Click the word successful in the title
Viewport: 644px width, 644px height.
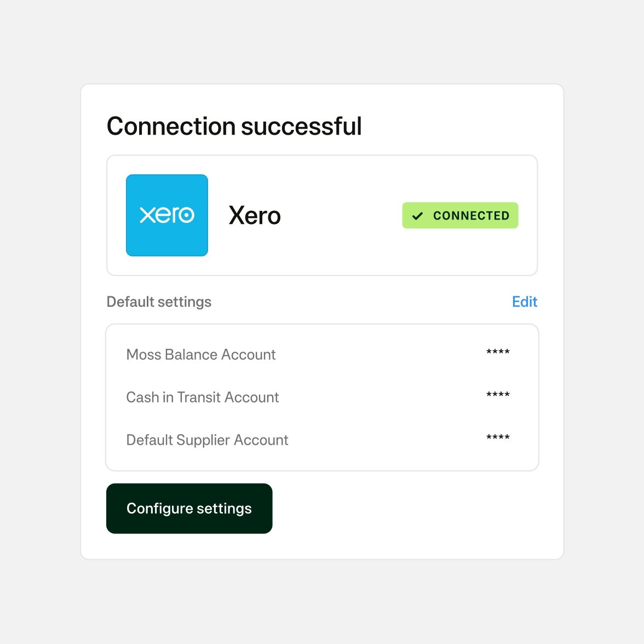301,127
